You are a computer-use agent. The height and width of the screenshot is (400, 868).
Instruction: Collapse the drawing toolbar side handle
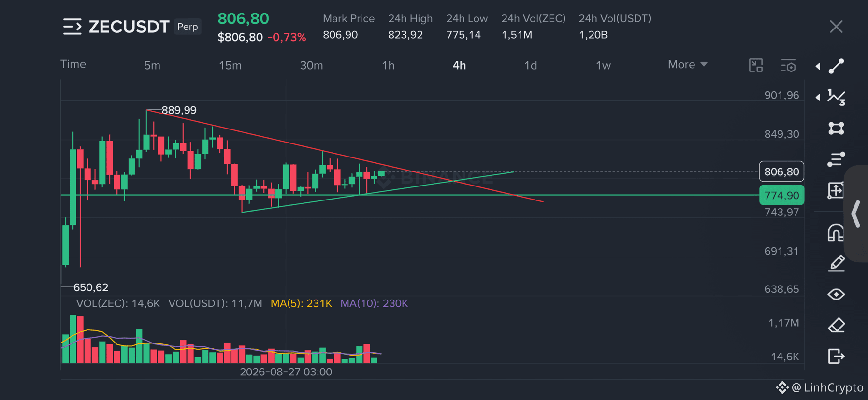pos(856,214)
